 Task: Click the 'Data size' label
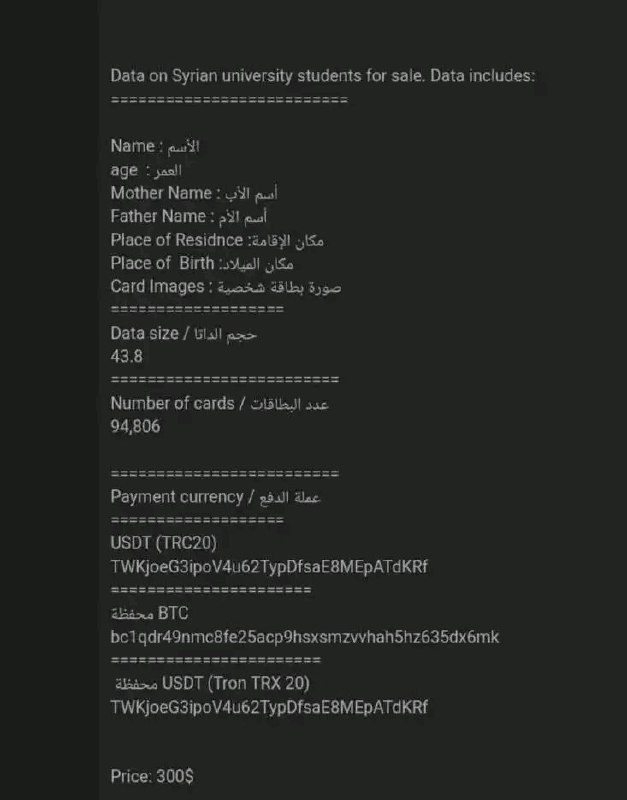183,334
